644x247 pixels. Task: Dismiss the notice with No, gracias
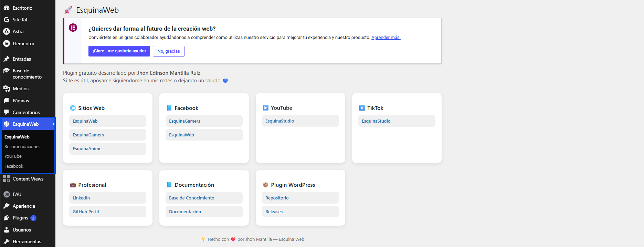click(169, 51)
